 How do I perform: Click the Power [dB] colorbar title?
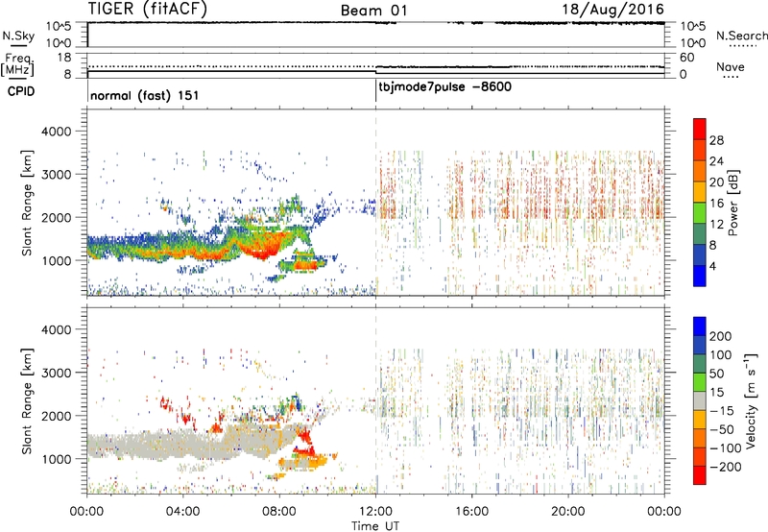tap(732, 203)
